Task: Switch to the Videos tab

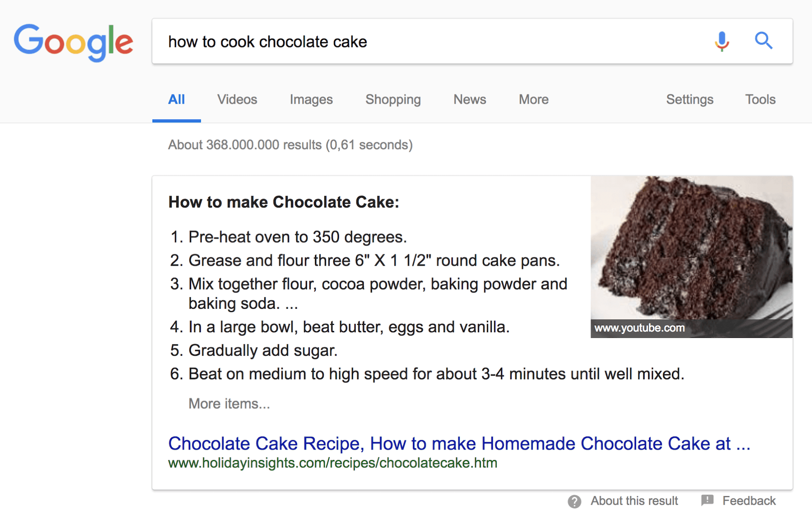Action: [x=237, y=99]
